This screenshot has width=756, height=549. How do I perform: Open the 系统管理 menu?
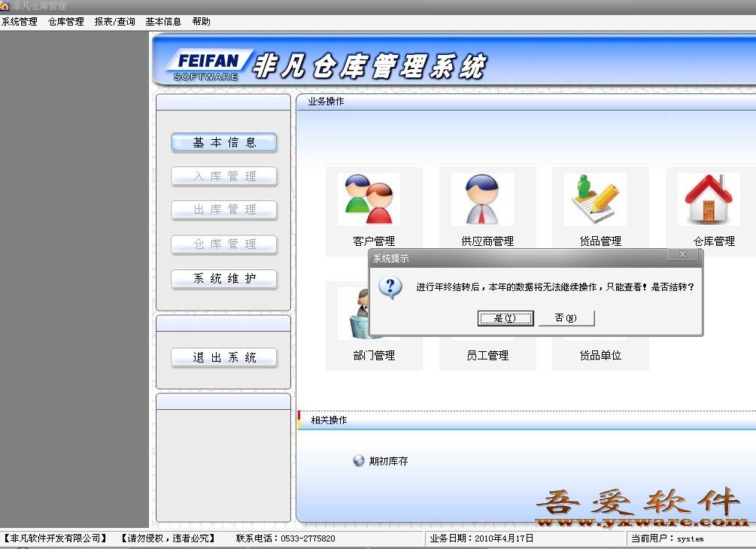[20, 22]
